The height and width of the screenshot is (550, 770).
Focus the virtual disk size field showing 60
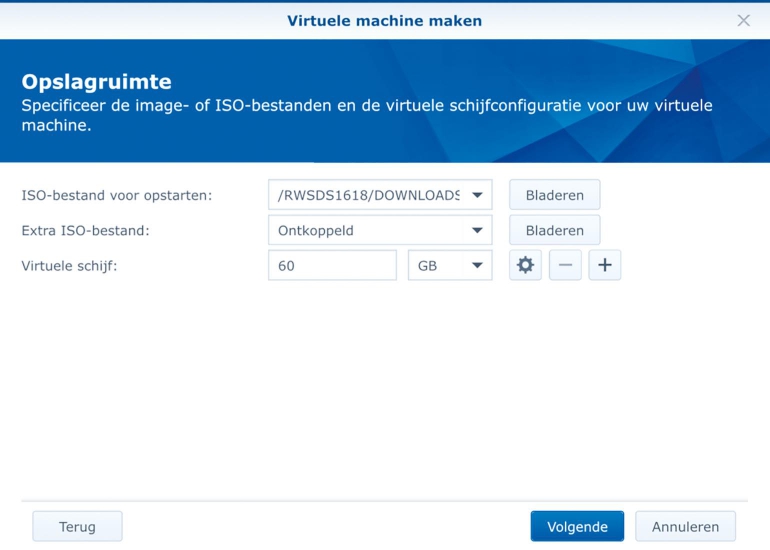coord(332,266)
